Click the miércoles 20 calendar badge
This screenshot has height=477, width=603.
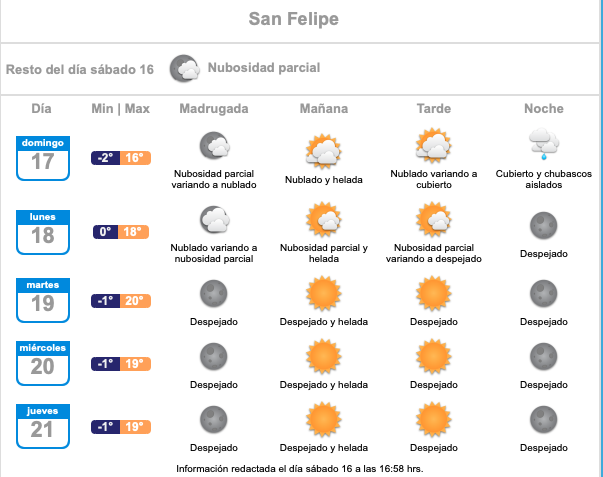(43, 363)
